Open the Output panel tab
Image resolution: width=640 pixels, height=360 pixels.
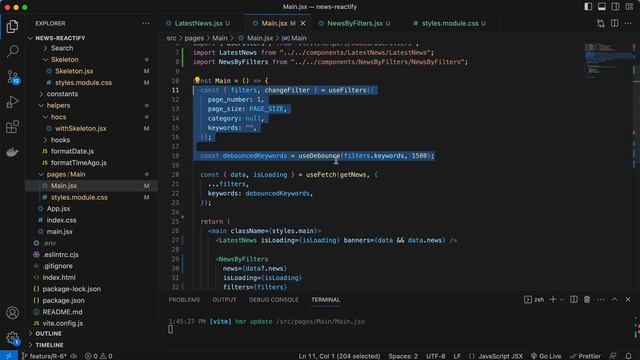click(x=224, y=300)
